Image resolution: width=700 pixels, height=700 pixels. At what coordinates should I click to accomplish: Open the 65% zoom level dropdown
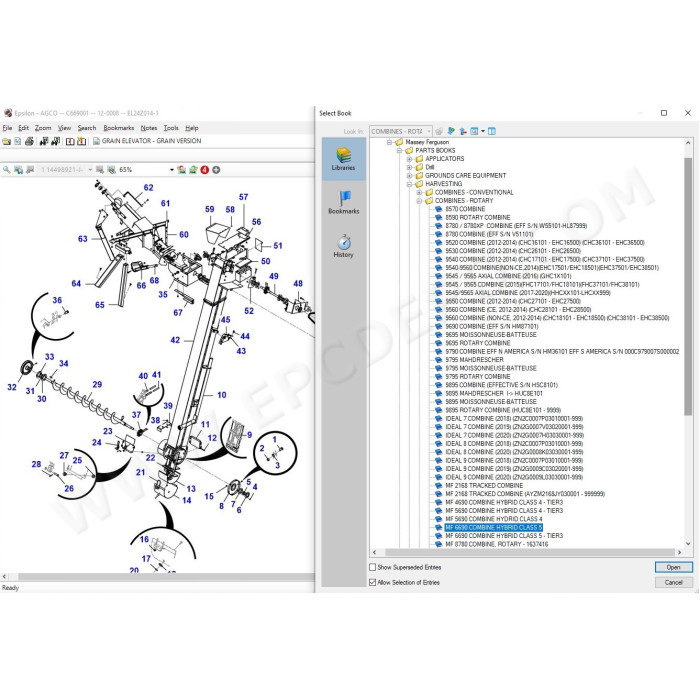(x=172, y=170)
